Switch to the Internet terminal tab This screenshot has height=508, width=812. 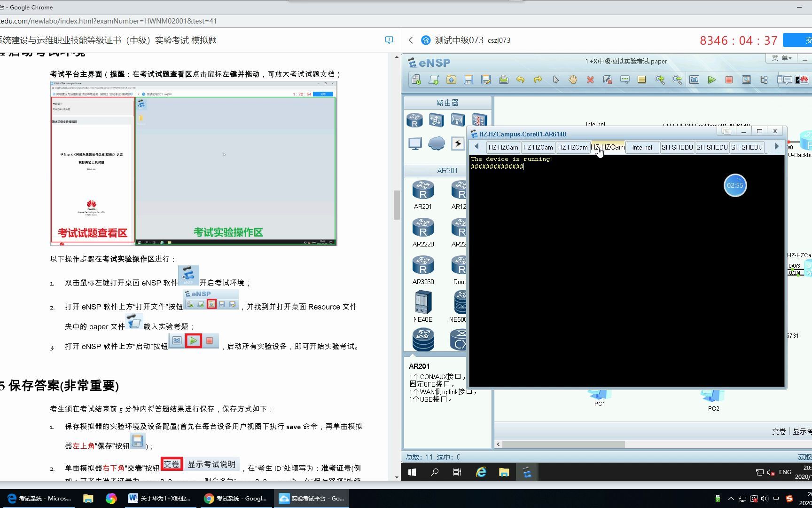642,147
